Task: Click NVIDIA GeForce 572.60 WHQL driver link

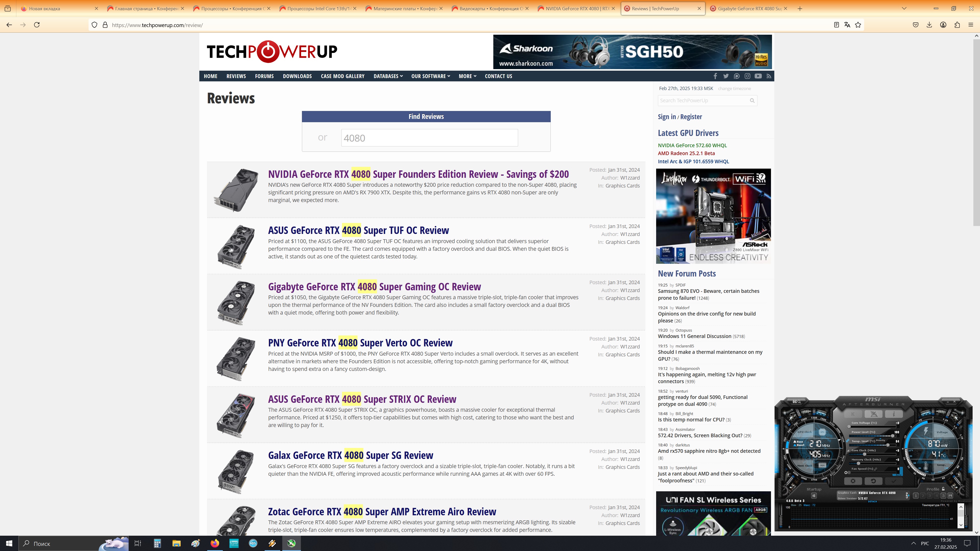Action: click(692, 145)
